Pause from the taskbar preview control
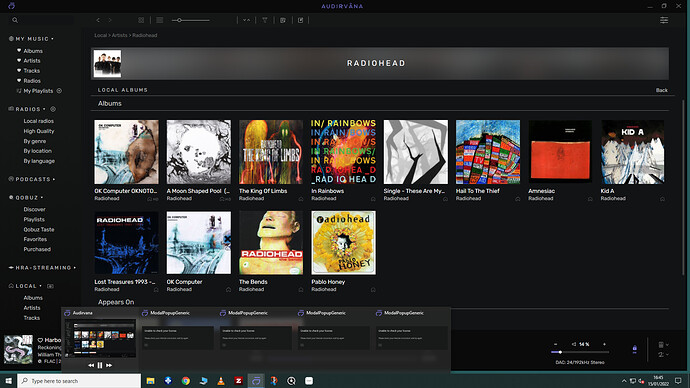The height and width of the screenshot is (388, 690). click(x=100, y=365)
